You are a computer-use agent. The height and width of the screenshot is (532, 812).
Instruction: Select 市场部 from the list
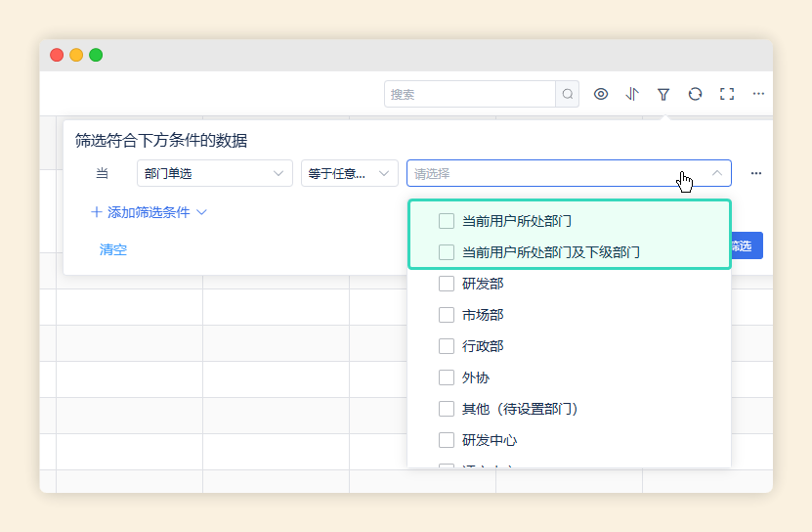pyautogui.click(x=482, y=315)
